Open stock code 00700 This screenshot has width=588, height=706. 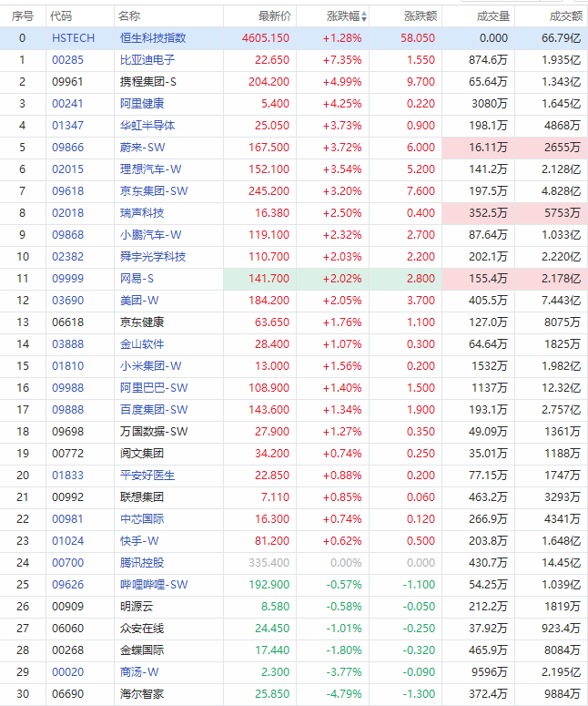coord(68,563)
